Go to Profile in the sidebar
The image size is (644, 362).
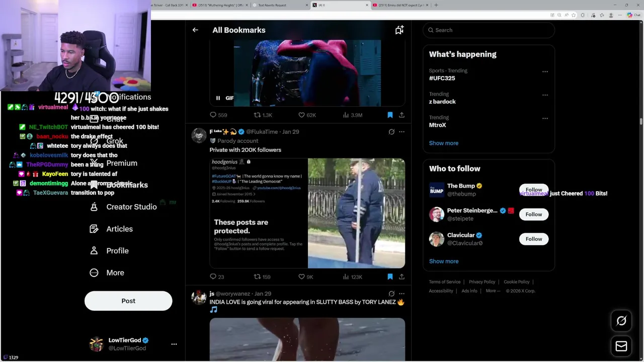pos(110,251)
